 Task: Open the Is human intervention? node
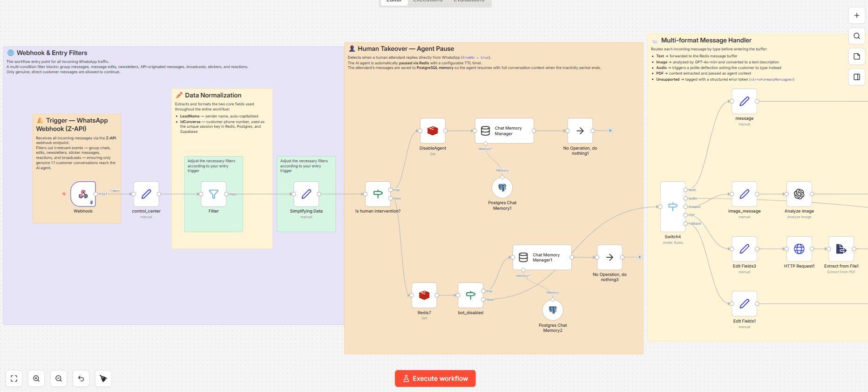click(x=378, y=194)
